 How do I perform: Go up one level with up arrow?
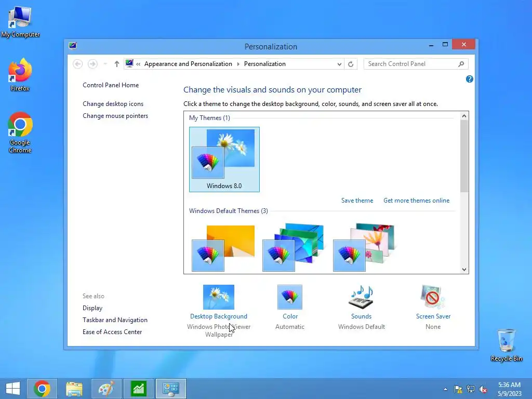pyautogui.click(x=117, y=64)
